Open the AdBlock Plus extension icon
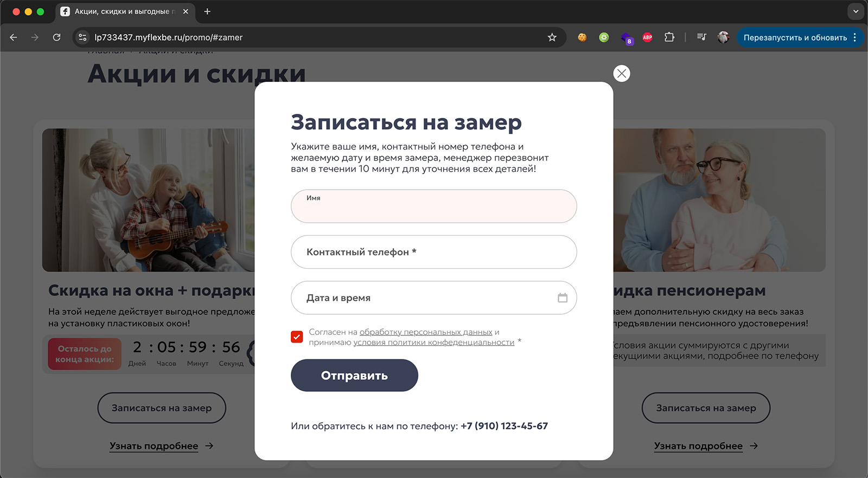Screen dimensions: 868x478 pos(647,37)
